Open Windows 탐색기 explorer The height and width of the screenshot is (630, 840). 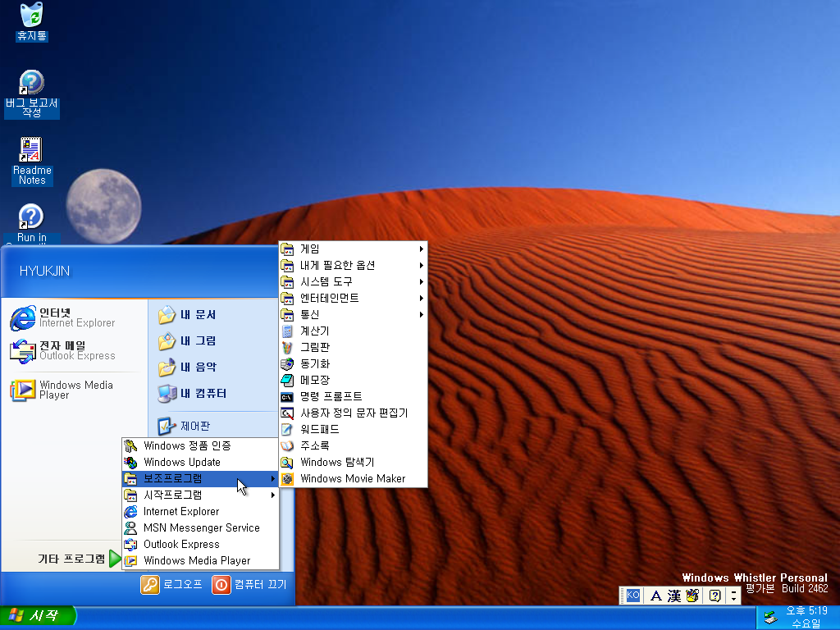click(x=353, y=462)
